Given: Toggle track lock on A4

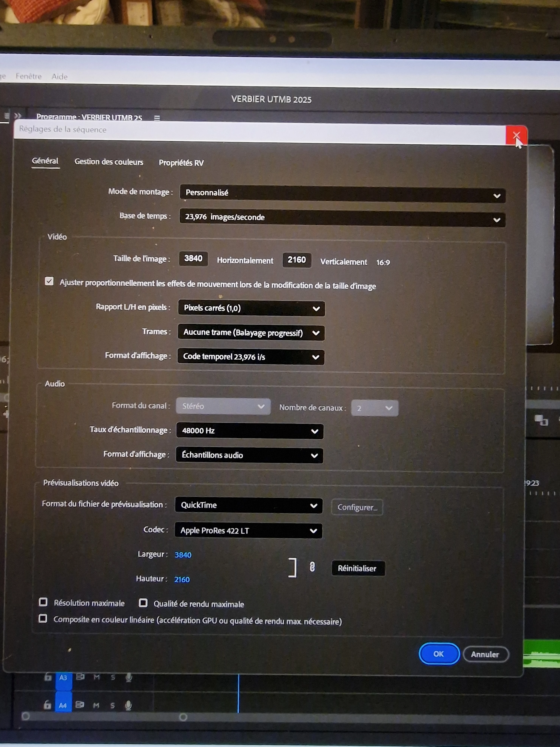Looking at the screenshot, I should click(48, 704).
